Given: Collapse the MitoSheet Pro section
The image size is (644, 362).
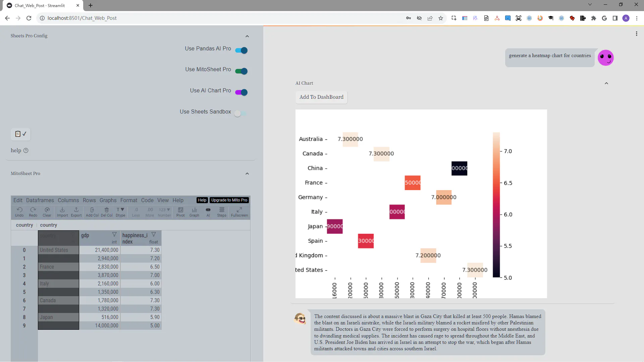Looking at the screenshot, I should pyautogui.click(x=247, y=174).
